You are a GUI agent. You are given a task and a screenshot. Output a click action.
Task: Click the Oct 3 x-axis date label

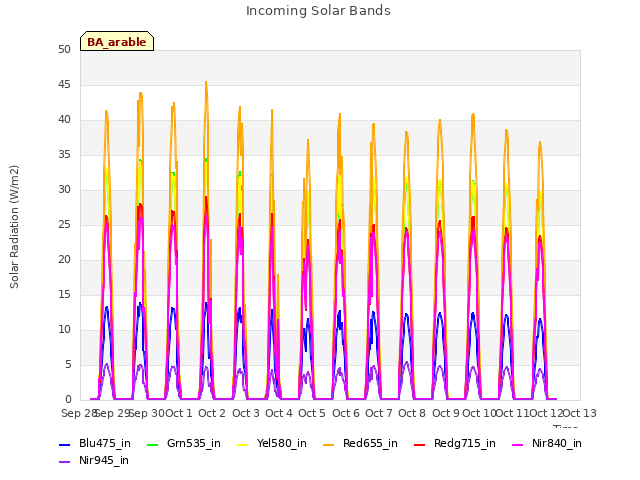click(246, 413)
